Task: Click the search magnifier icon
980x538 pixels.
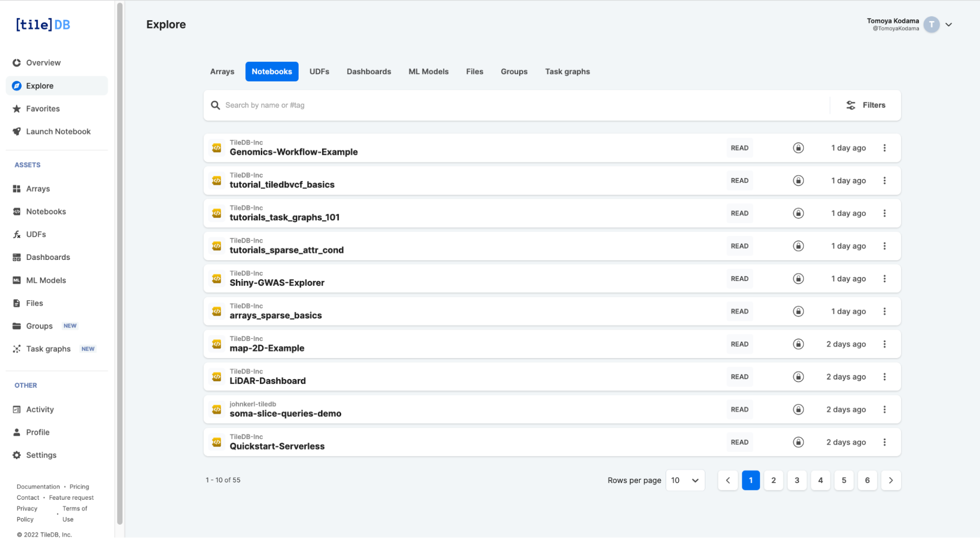Action: [x=215, y=105]
